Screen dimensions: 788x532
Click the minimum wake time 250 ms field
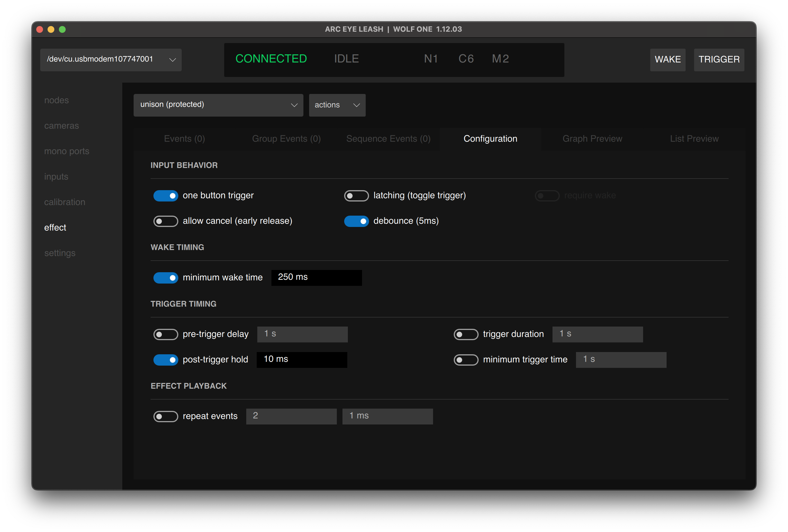point(316,277)
